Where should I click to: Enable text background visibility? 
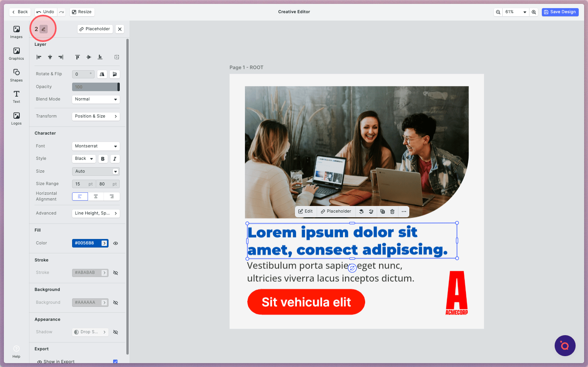[116, 303]
